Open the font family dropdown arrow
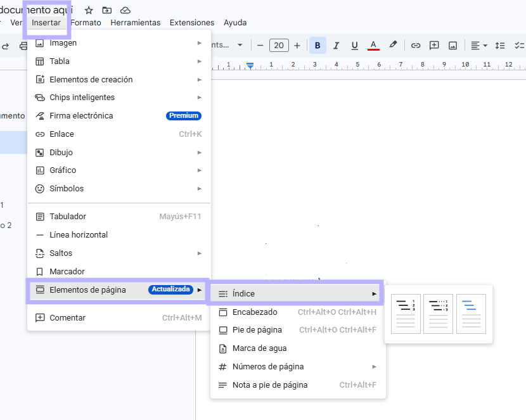The width and height of the screenshot is (526, 420). (240, 45)
